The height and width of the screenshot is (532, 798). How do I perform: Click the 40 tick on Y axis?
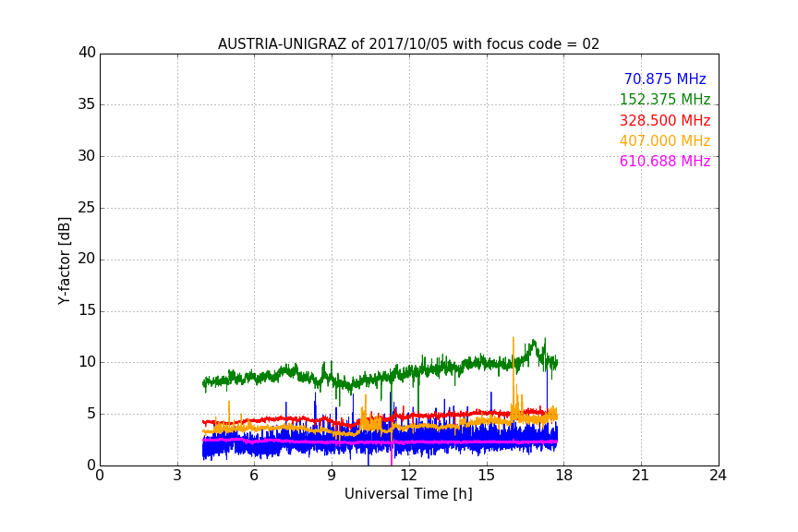(x=87, y=53)
